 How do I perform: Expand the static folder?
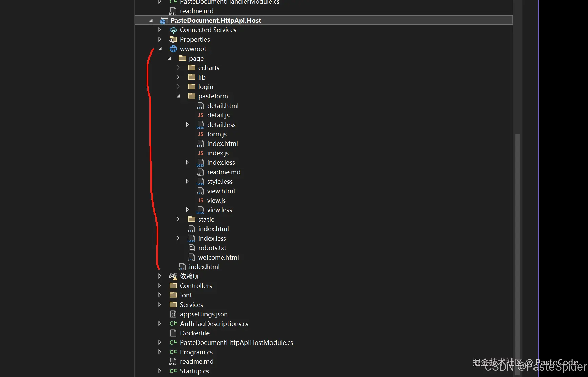click(178, 219)
